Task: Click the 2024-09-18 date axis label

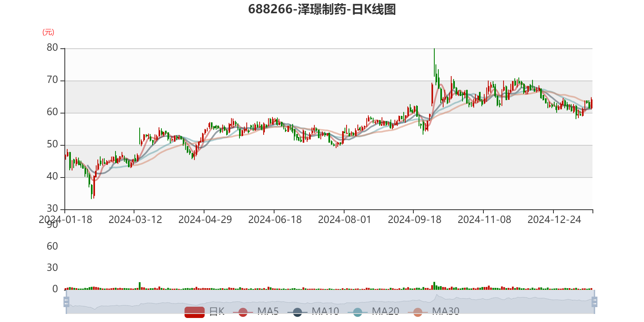Action: 415,220
